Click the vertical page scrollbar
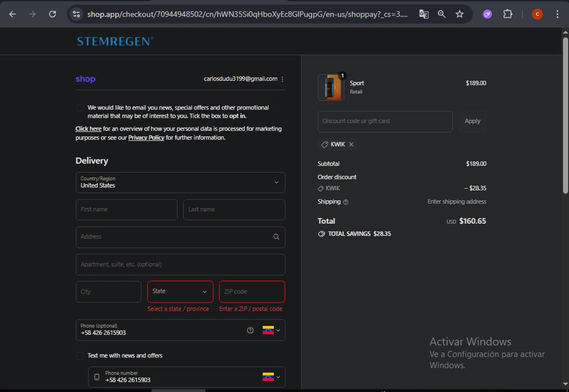The height and width of the screenshot is (392, 569). 565,116
